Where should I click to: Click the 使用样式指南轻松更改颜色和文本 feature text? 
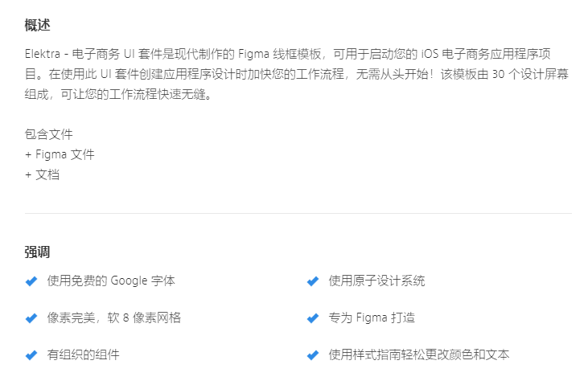(418, 355)
